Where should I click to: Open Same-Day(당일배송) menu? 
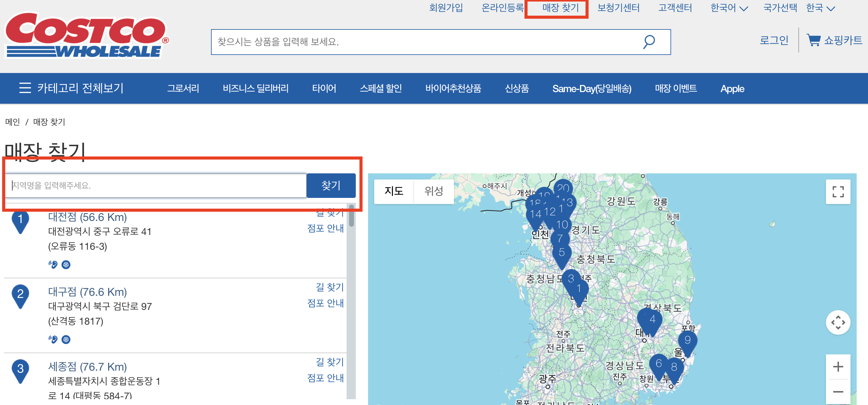[591, 89]
